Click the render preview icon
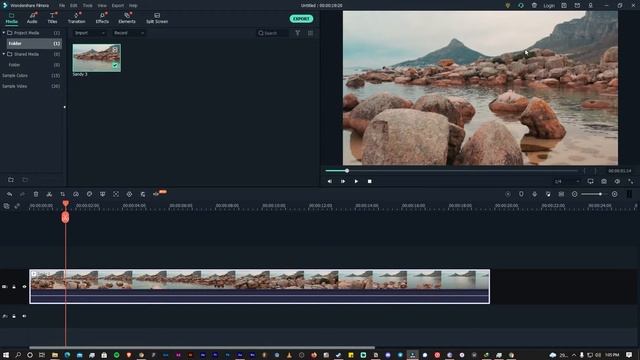Screen dimensions: 640x360 coord(508,194)
